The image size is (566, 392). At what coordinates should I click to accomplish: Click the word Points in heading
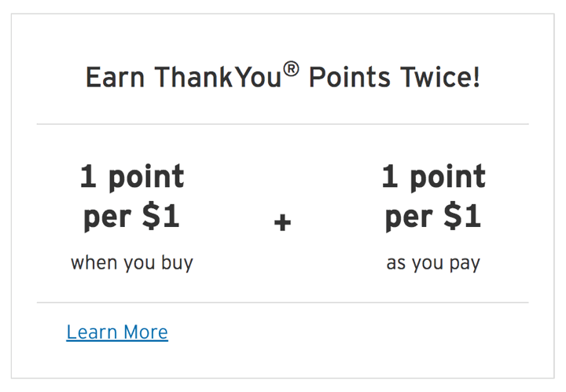click(x=350, y=77)
